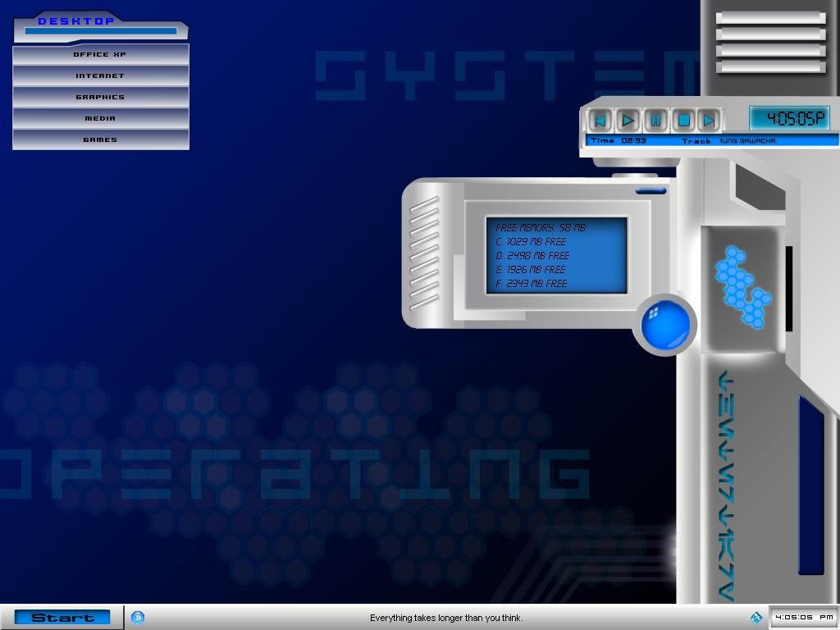Image resolution: width=840 pixels, height=630 pixels.
Task: Click the taskbar clock 4:05:05 PM
Action: tap(804, 617)
